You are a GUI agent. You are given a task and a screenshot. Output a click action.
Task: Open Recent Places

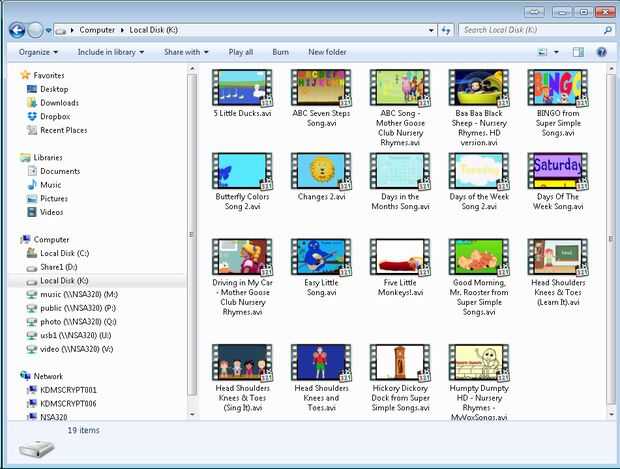click(57, 130)
